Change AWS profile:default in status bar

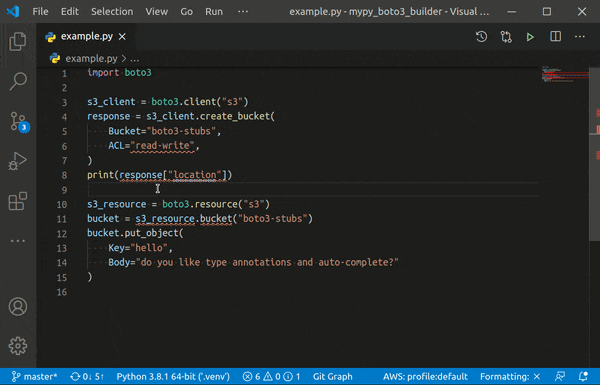tap(425, 377)
